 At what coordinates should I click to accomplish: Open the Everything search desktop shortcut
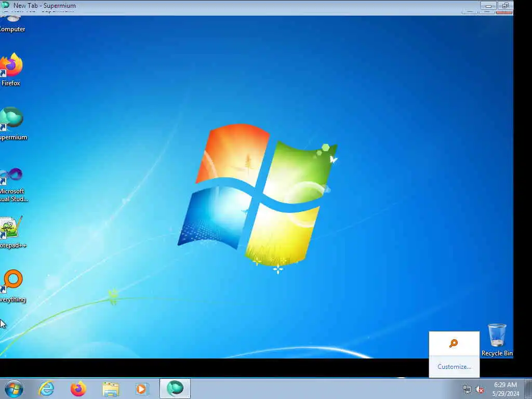click(12, 286)
